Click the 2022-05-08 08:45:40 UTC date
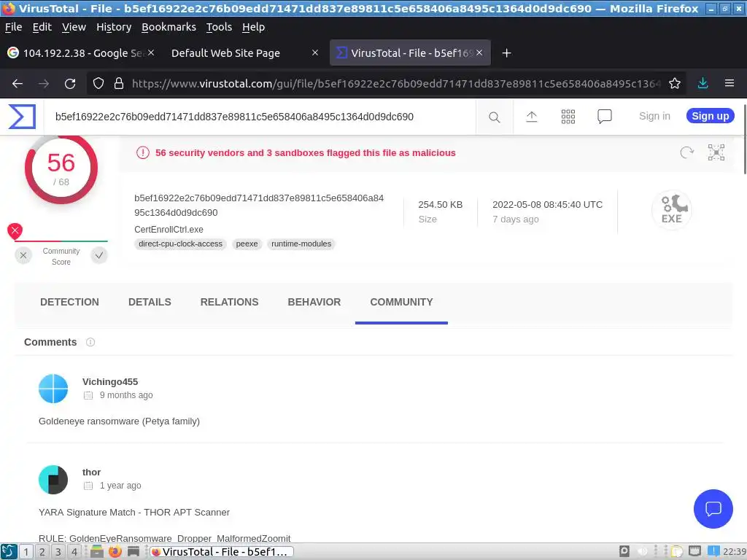747x560 pixels. tap(547, 205)
